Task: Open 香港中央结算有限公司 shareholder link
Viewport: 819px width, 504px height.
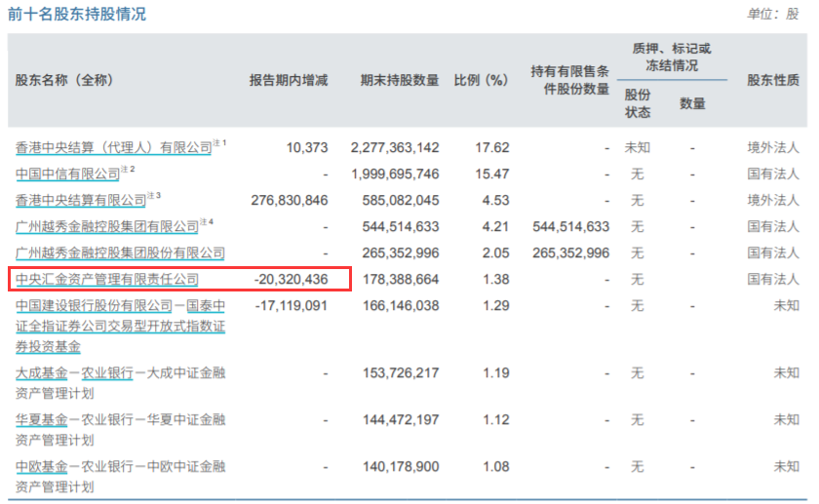Action: click(81, 201)
